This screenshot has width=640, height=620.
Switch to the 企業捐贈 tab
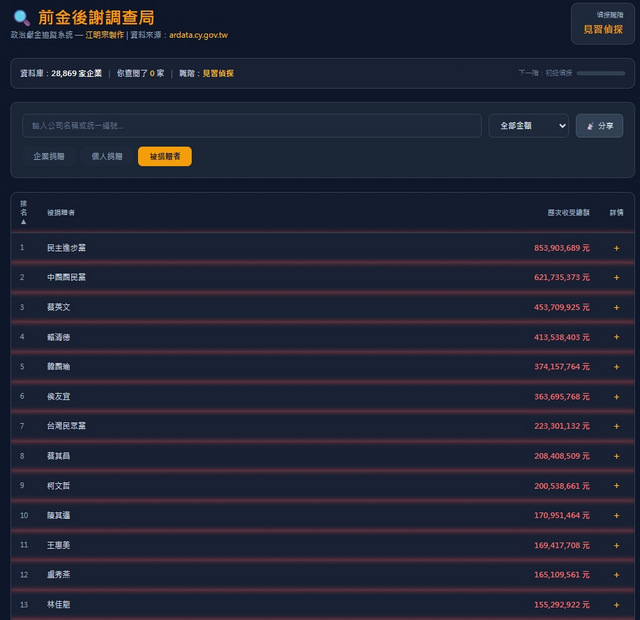(x=50, y=157)
